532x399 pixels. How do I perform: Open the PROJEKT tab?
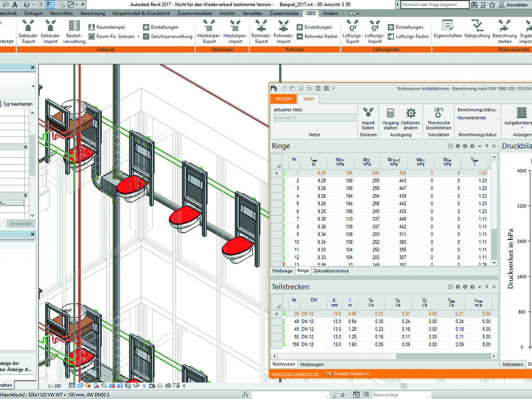coord(284,99)
